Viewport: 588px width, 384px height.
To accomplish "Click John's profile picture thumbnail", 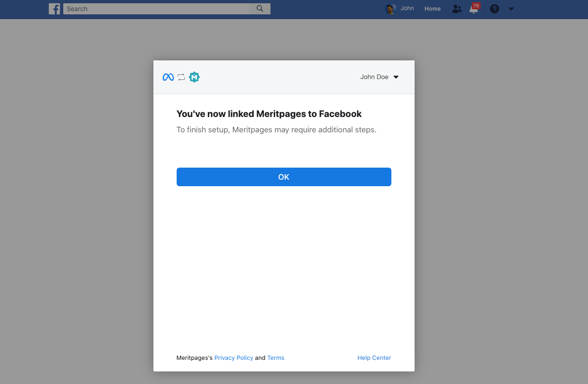I will (x=390, y=8).
